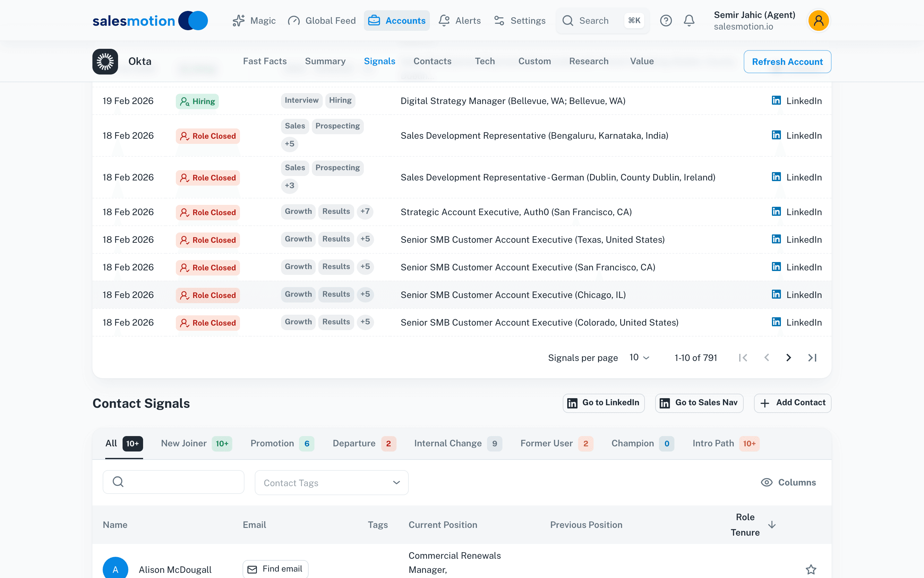Go to previous signals page
The width and height of the screenshot is (924, 578).
[766, 357]
